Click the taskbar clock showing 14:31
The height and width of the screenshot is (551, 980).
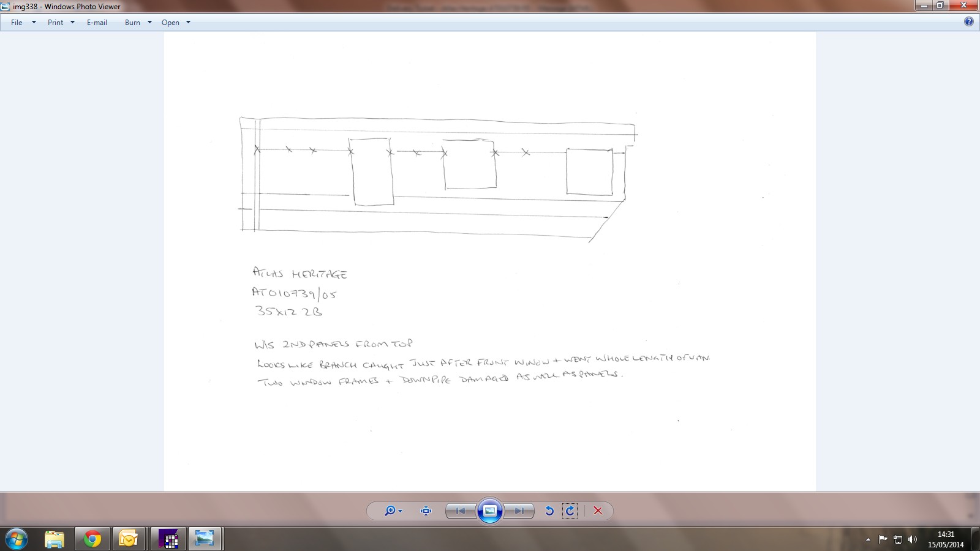(x=946, y=539)
